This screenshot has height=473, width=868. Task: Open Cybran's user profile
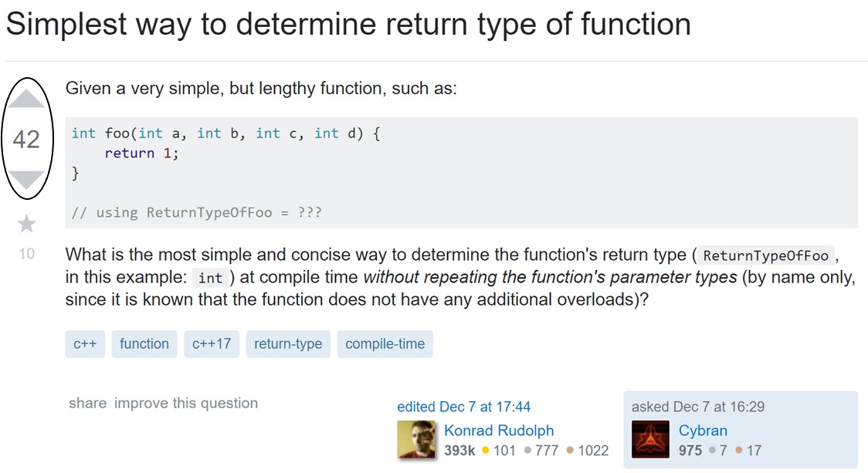click(x=703, y=431)
